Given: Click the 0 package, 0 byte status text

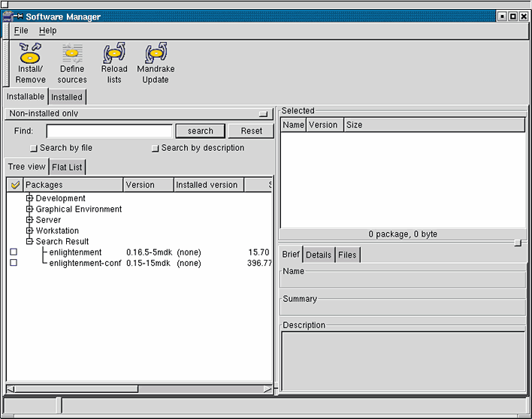Looking at the screenshot, I should 403,234.
